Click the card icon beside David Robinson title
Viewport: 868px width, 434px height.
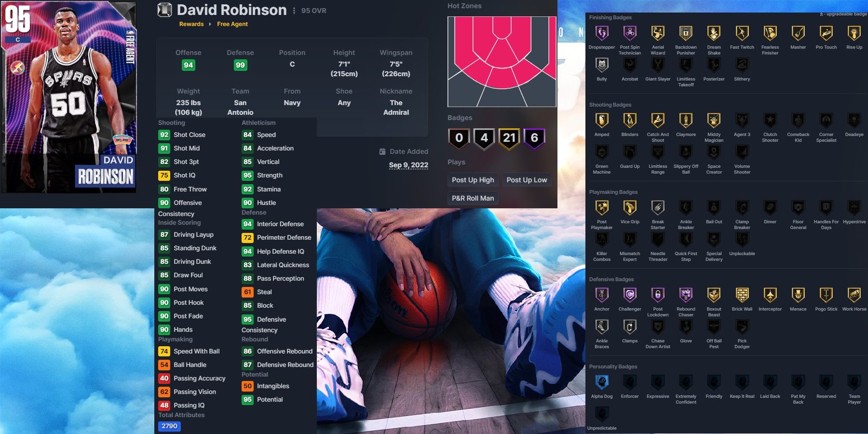[x=165, y=10]
